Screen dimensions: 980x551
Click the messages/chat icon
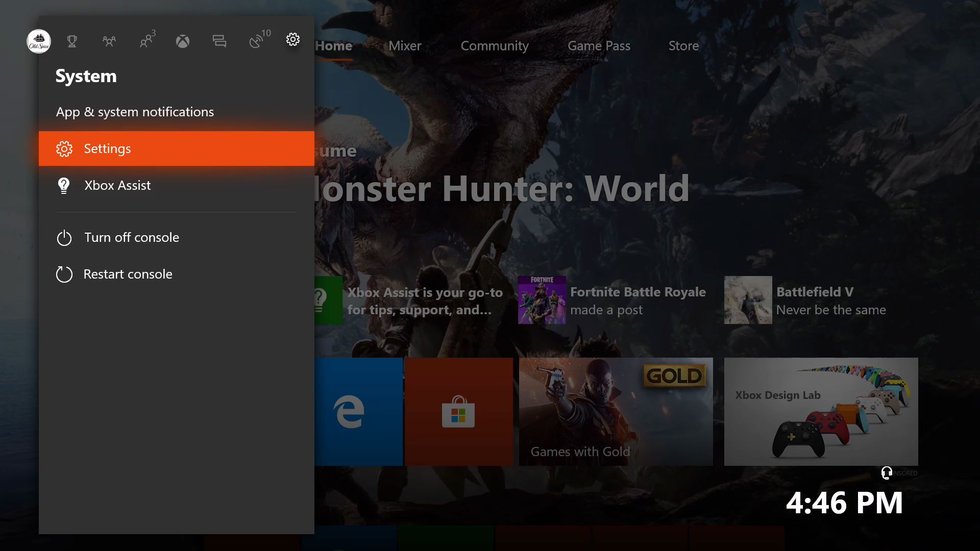219,40
